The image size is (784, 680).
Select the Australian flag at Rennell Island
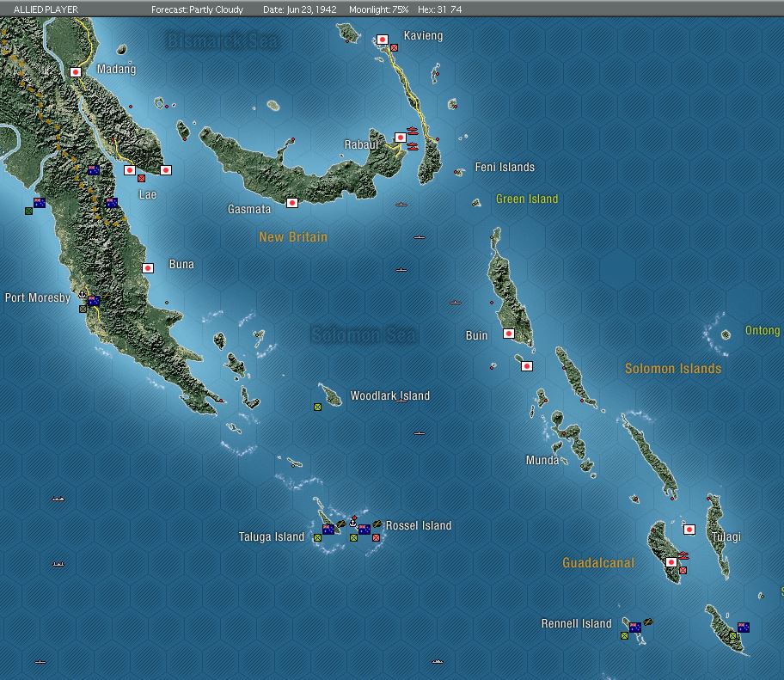tap(635, 628)
